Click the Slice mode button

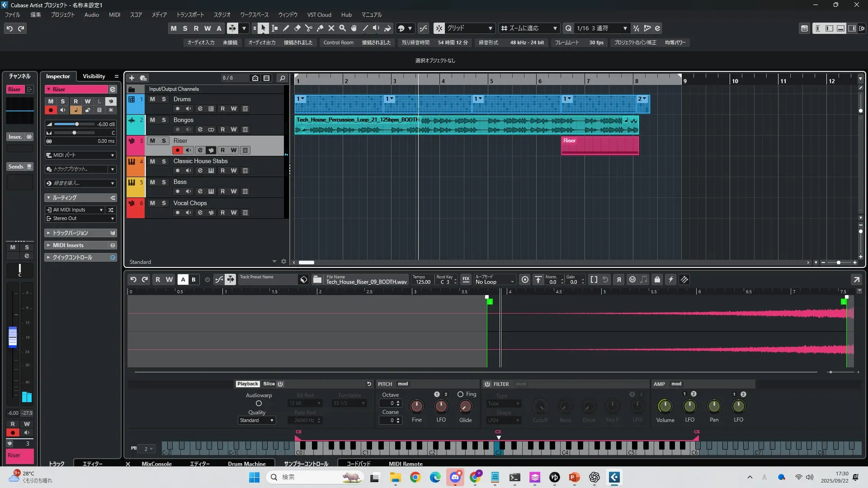pos(269,384)
